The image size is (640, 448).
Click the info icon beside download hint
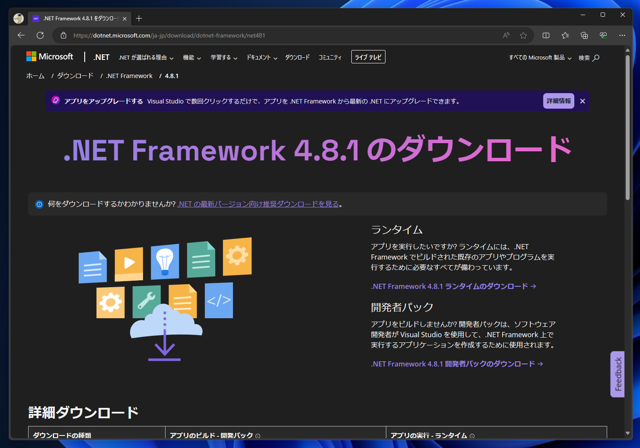tap(39, 204)
